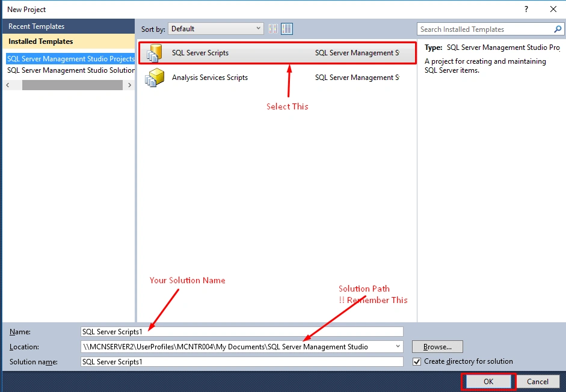Screen dimensions: 566x392
Task: Open the Sort by Default dropdown
Action: pos(216,29)
